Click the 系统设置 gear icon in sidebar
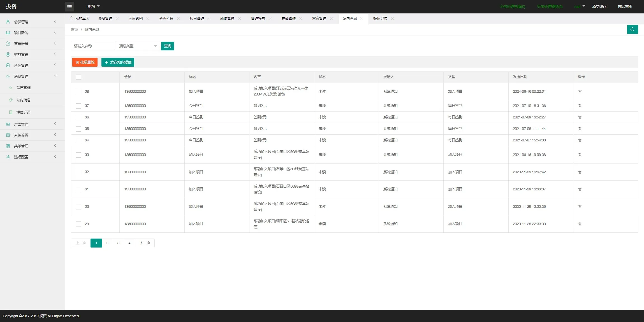Image resolution: width=644 pixels, height=322 pixels. click(x=8, y=135)
